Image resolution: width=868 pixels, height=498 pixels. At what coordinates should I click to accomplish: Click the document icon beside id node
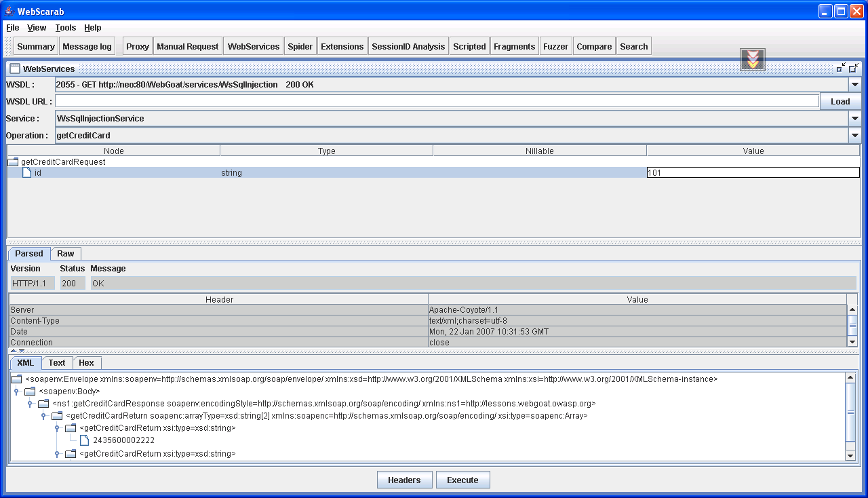(27, 173)
